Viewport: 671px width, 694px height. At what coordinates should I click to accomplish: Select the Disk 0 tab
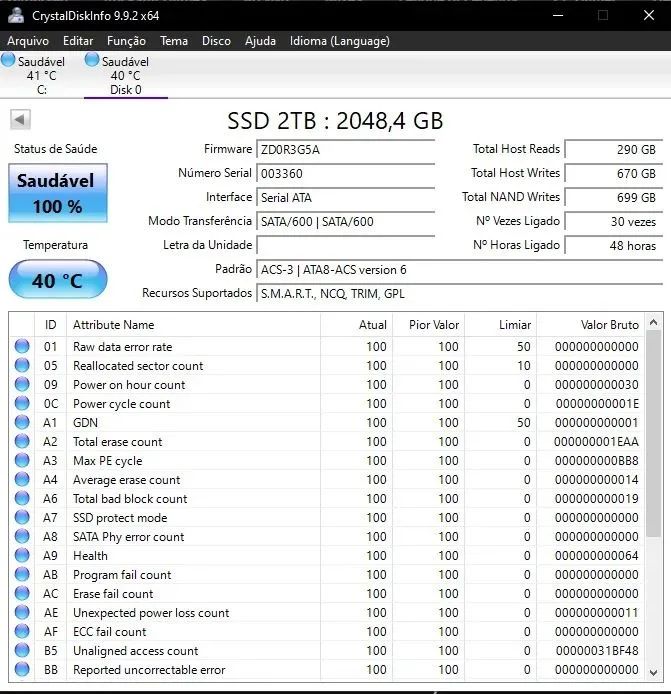click(125, 75)
